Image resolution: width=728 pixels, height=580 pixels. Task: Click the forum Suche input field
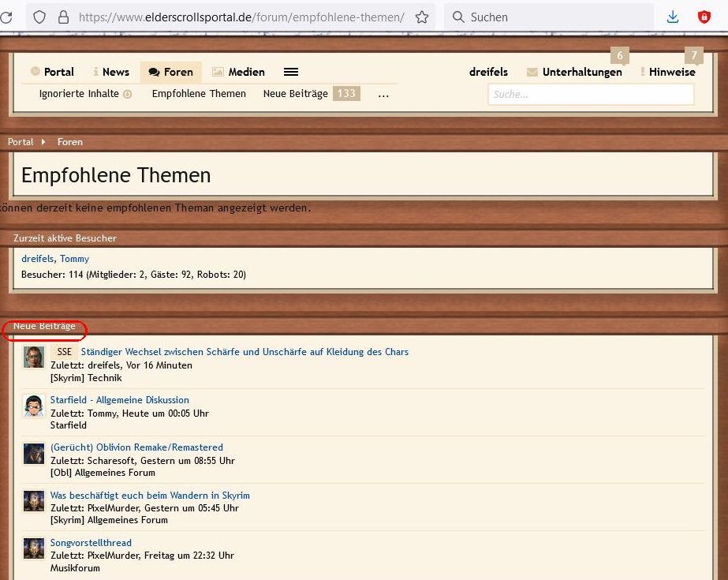(591, 94)
